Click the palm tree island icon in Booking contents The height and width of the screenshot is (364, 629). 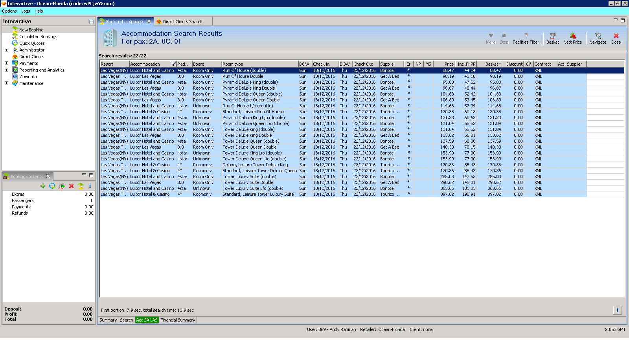[x=81, y=186]
